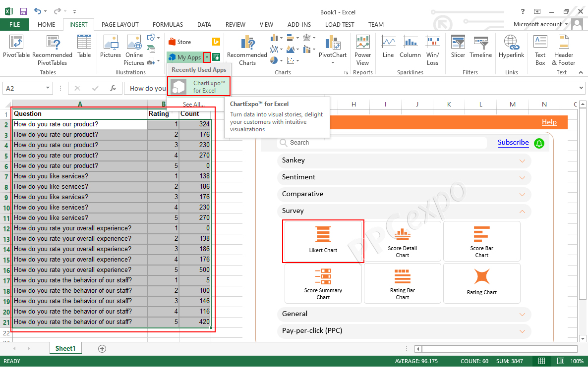This screenshot has height=374, width=588.
Task: Open the insert function fx button
Action: [113, 89]
